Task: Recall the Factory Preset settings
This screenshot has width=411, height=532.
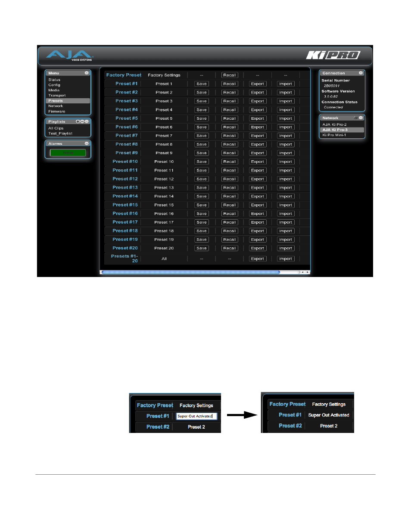Action: (x=230, y=75)
